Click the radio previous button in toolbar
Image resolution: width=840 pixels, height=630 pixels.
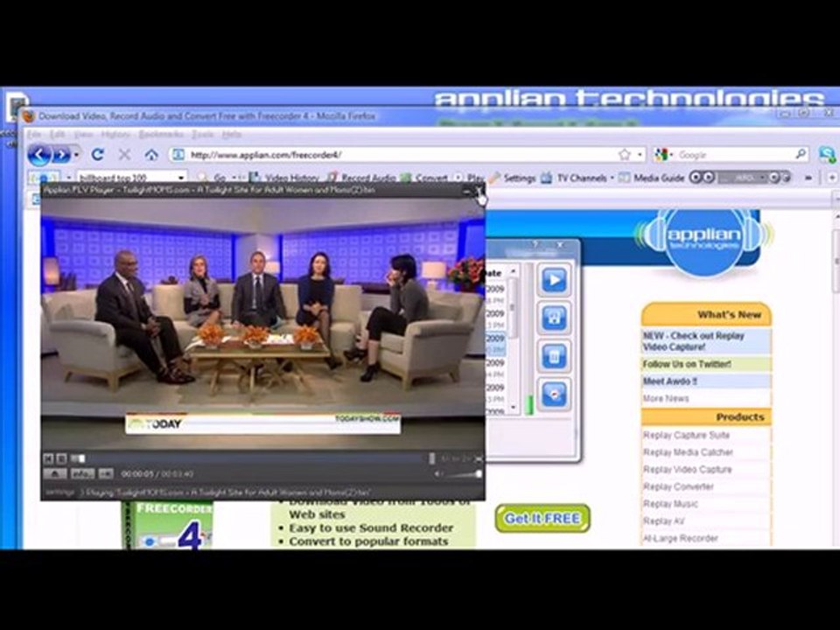pyautogui.click(x=695, y=178)
